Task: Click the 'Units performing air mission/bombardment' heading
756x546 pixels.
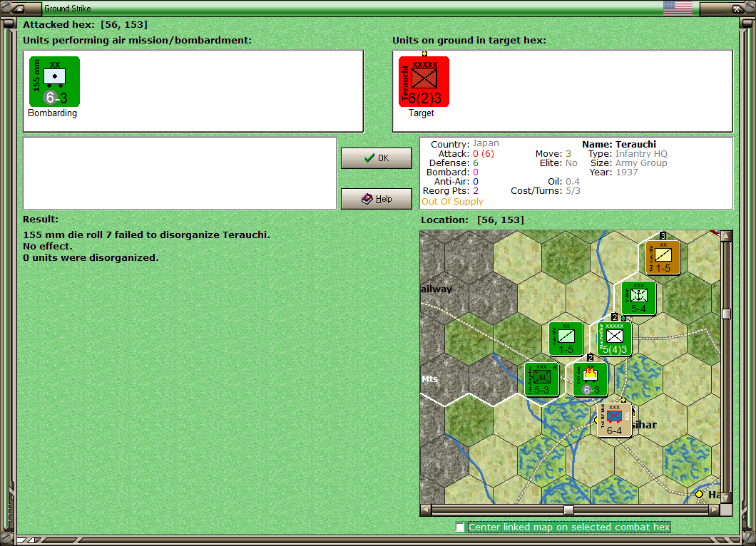Action: (138, 41)
